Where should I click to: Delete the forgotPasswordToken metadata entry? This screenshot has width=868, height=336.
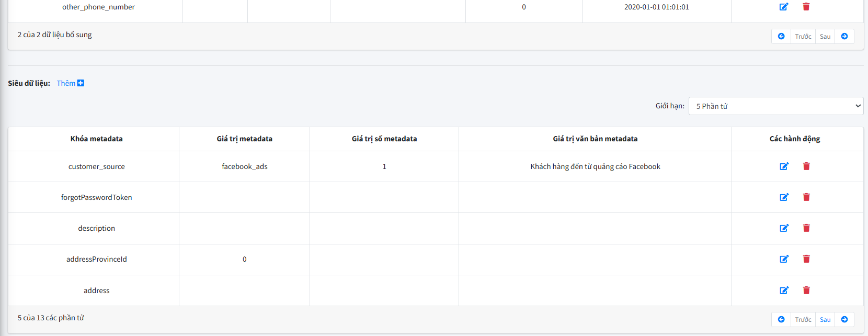806,197
